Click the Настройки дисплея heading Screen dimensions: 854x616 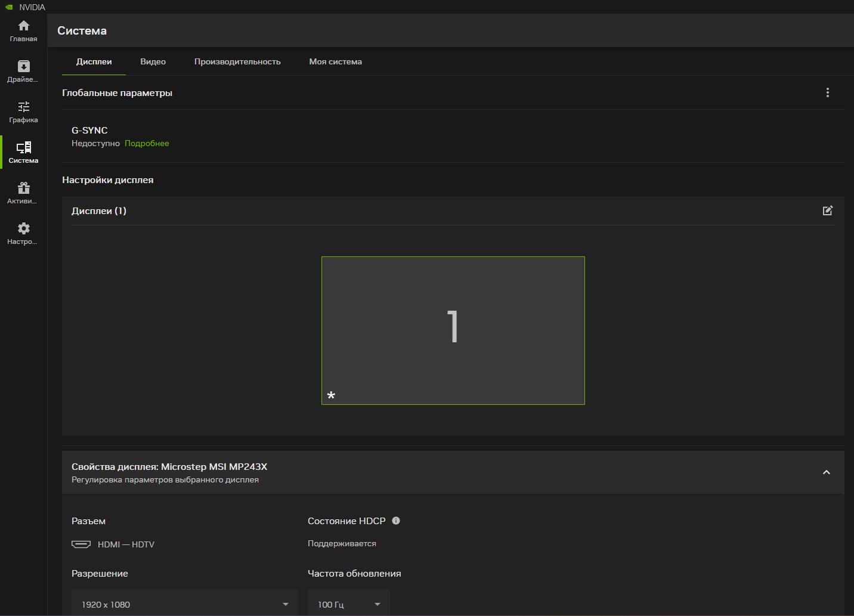(107, 179)
